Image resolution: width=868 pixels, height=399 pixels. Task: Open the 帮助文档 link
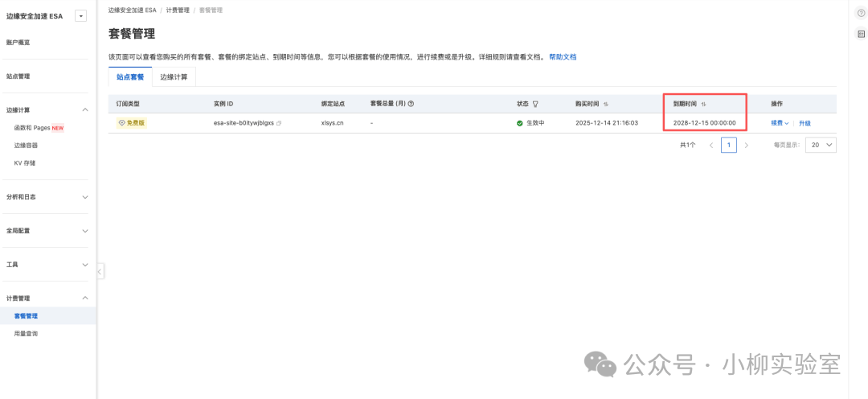point(563,57)
